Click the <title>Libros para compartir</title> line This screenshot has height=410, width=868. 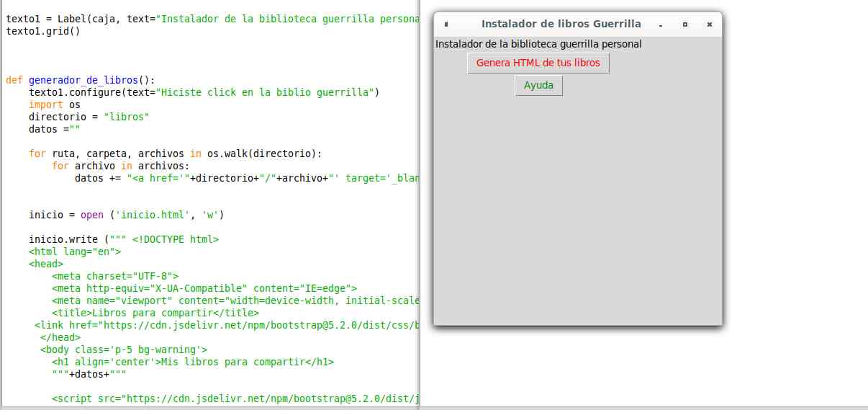coord(155,313)
